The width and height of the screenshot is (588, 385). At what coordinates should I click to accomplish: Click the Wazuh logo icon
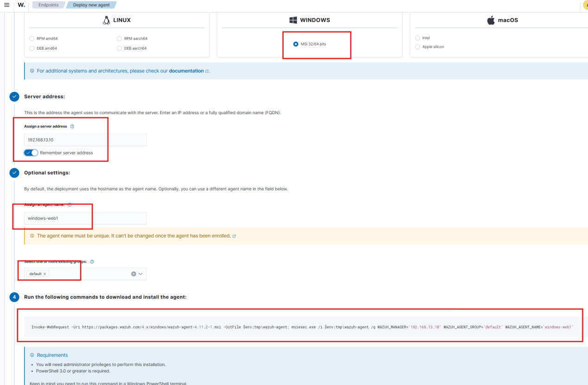pos(21,5)
